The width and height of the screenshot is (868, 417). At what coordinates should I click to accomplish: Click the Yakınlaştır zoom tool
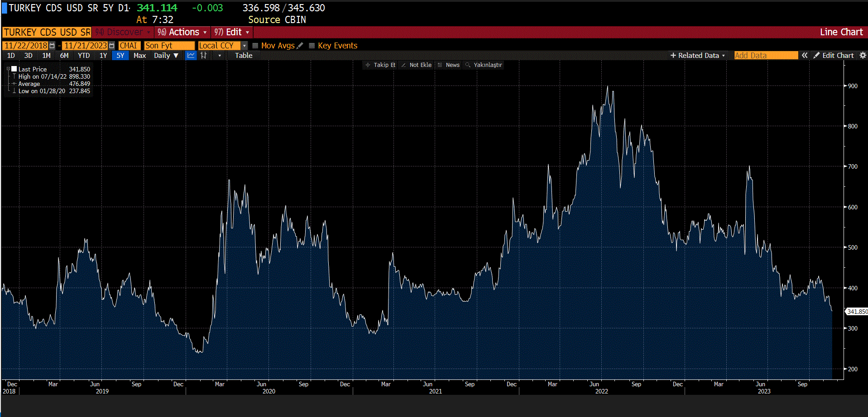pyautogui.click(x=484, y=65)
